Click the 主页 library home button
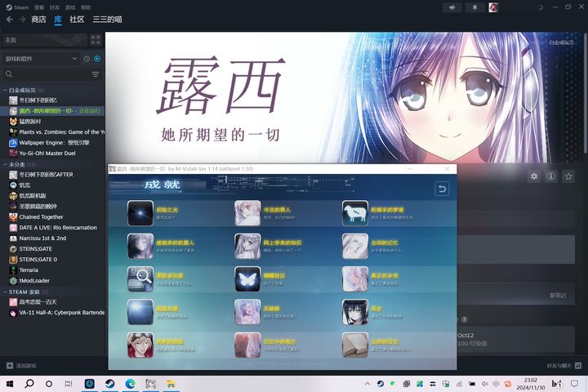Image resolution: width=588 pixels, height=392 pixels. click(x=45, y=40)
